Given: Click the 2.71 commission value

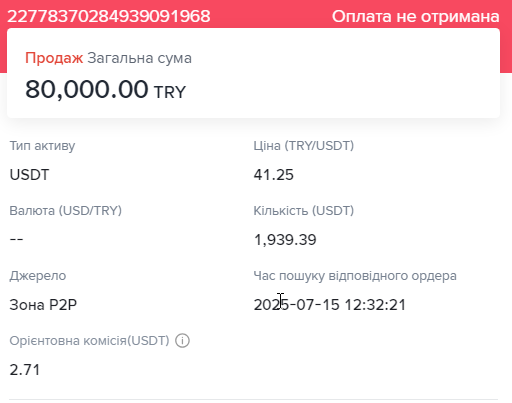Looking at the screenshot, I should pos(25,370).
